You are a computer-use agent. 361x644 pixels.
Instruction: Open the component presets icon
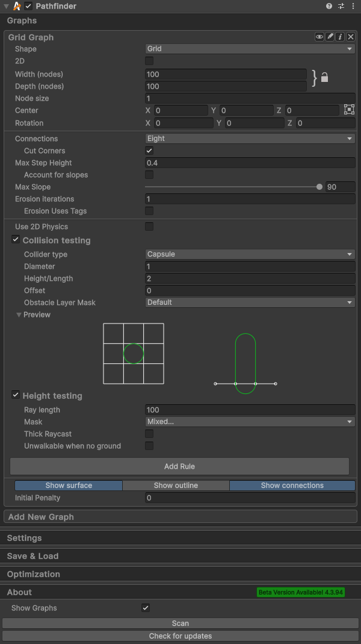(x=341, y=6)
